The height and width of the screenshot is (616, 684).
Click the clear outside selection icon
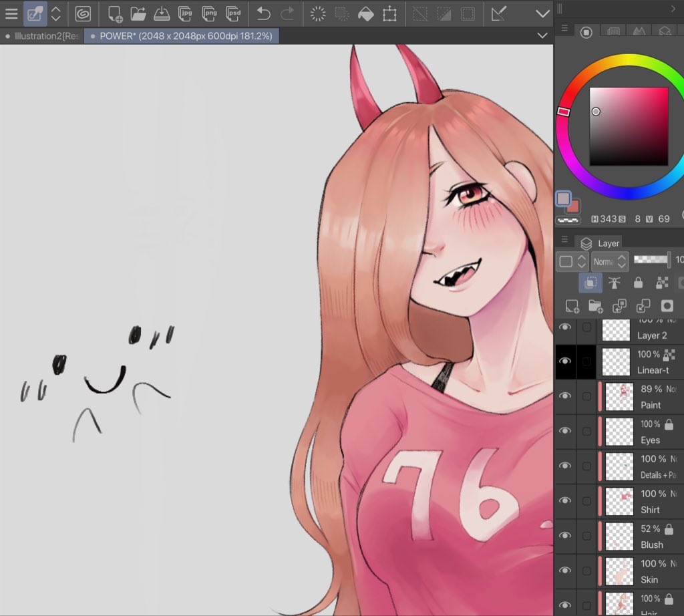pyautogui.click(x=342, y=14)
